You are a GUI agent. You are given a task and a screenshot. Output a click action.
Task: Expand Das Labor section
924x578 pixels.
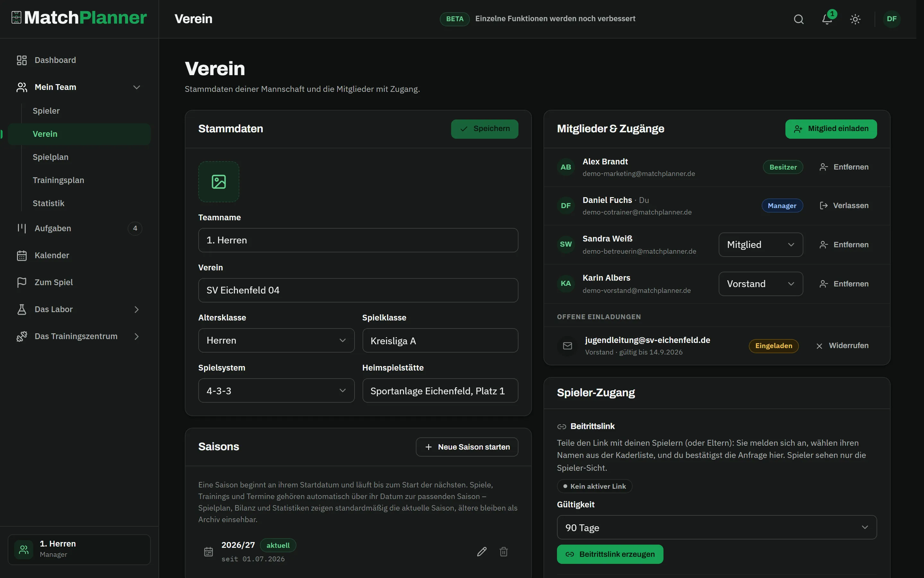coord(79,309)
